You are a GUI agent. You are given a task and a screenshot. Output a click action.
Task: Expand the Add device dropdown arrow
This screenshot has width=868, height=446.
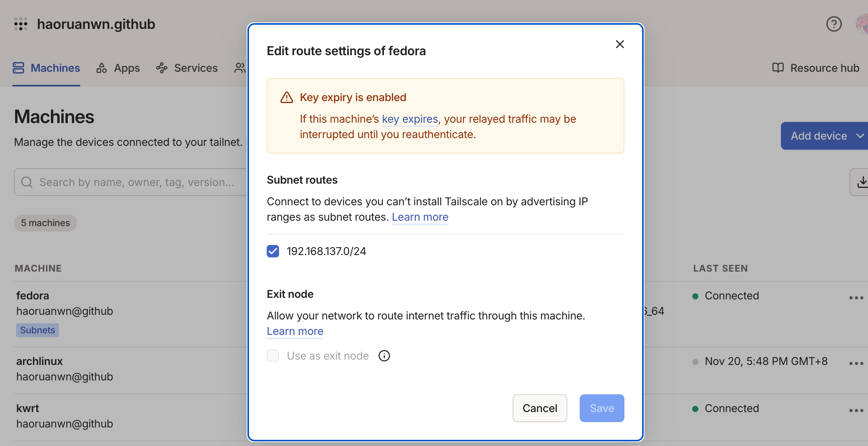point(860,136)
